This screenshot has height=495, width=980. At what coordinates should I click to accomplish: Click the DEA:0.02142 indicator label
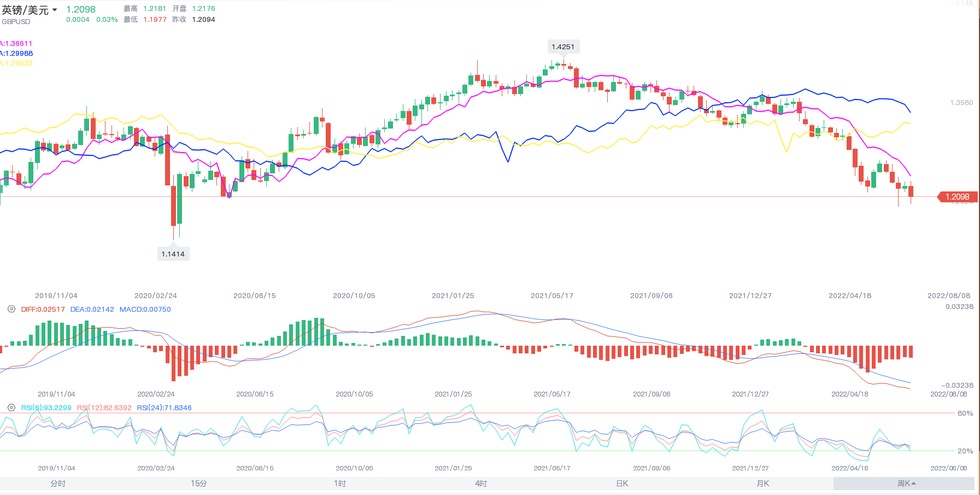[x=92, y=309]
